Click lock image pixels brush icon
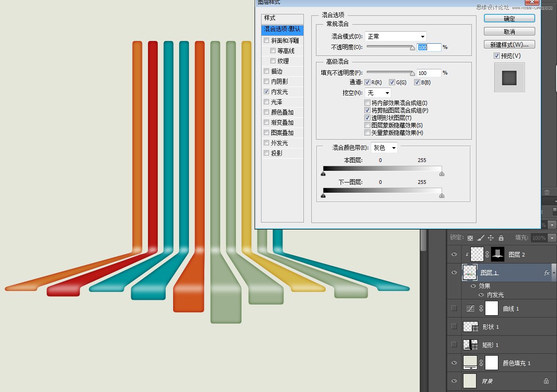This screenshot has height=392, width=557. pos(481,238)
